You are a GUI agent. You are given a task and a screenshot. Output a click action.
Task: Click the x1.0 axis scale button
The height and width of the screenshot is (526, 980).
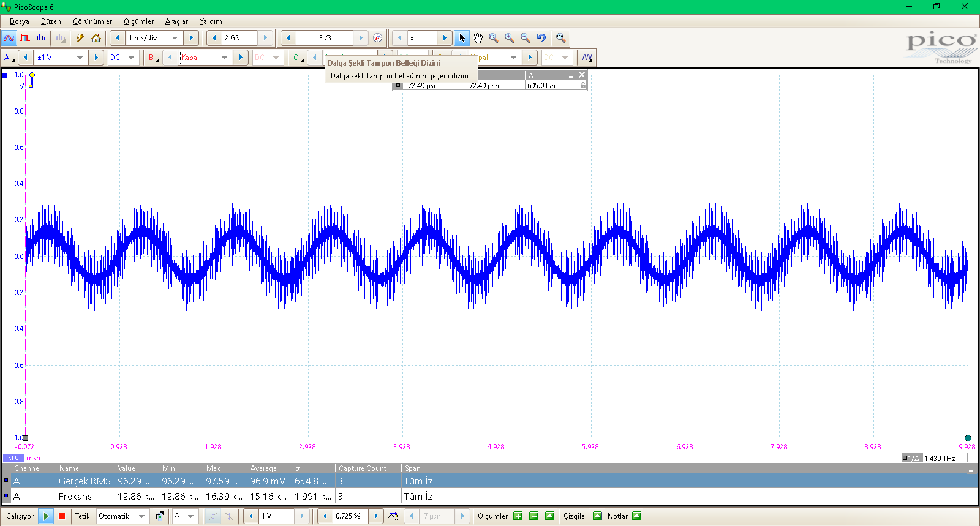click(x=13, y=458)
